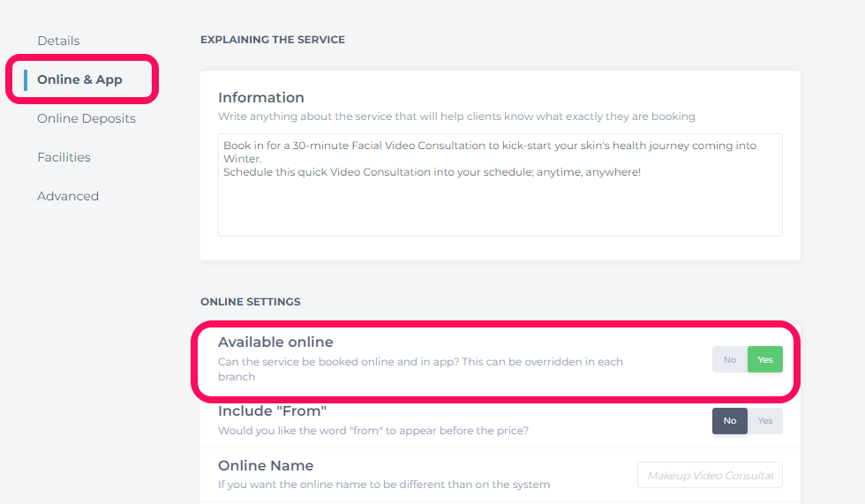Click the Include "From" label
This screenshot has height=504, width=865.
272,410
